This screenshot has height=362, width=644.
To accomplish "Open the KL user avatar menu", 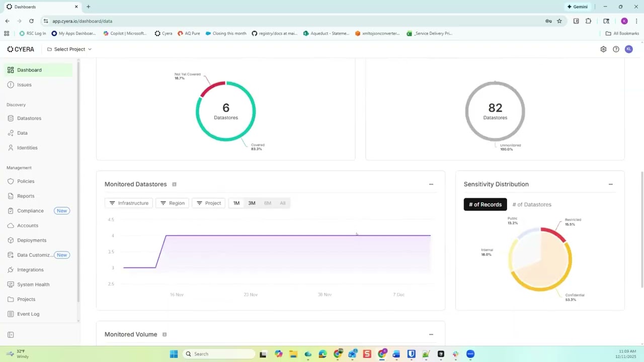I will pos(628,49).
